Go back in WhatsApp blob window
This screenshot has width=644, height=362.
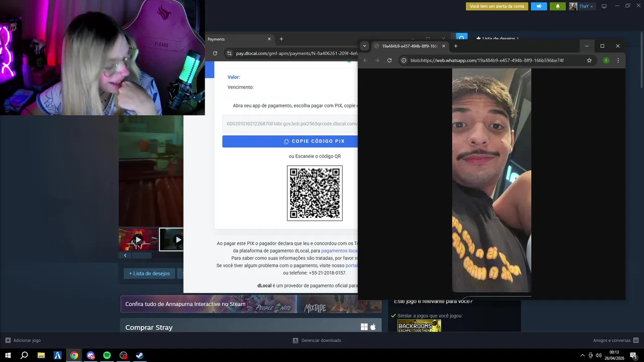point(365,60)
